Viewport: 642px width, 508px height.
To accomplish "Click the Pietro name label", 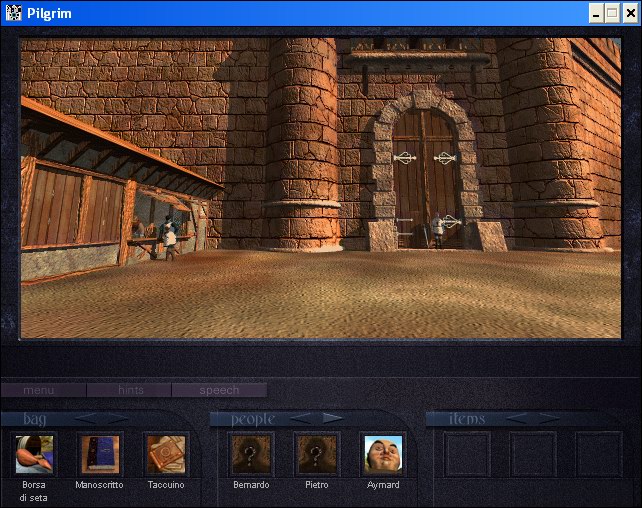I will (317, 485).
